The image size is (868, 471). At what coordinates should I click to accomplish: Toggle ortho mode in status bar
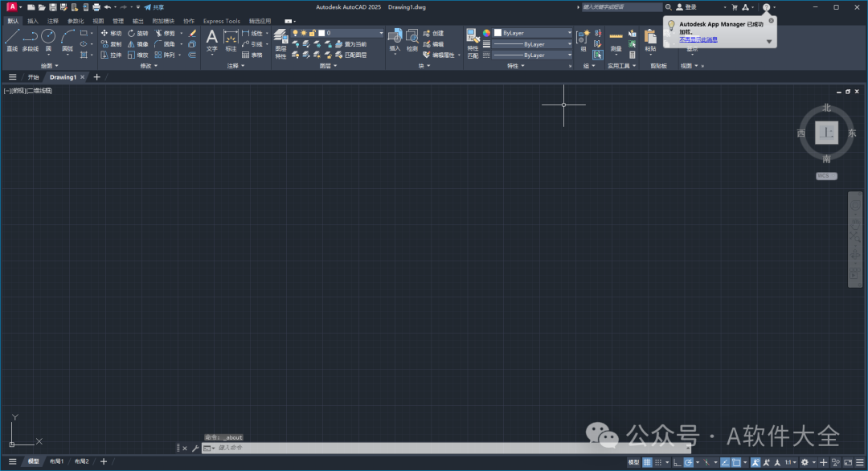[x=677, y=462]
